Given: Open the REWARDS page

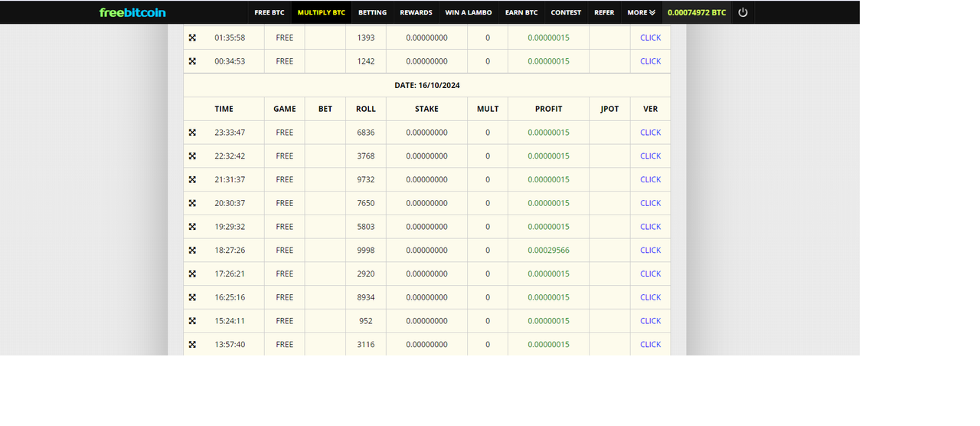Looking at the screenshot, I should [416, 12].
